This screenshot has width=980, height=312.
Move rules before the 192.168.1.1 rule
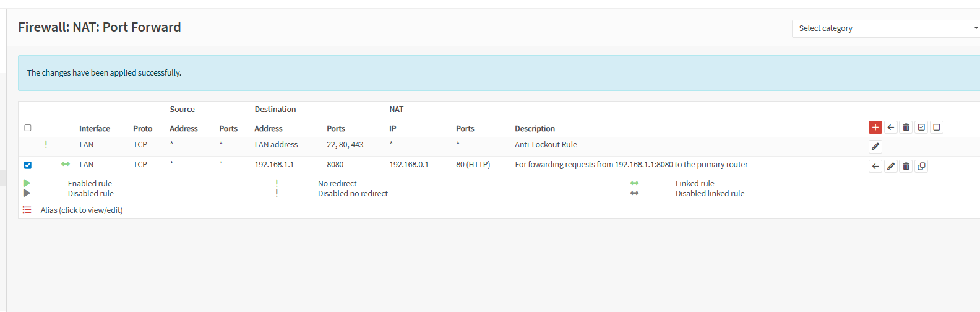(x=875, y=166)
